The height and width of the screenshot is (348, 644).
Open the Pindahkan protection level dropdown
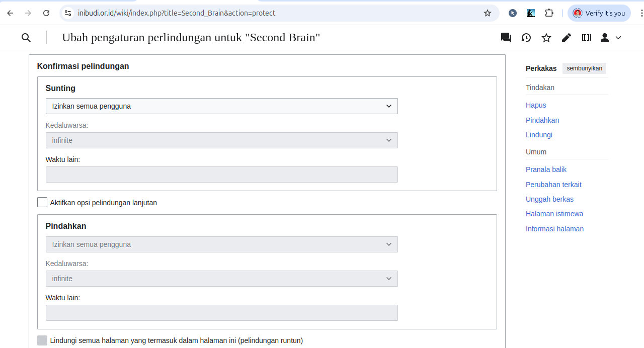[221, 244]
